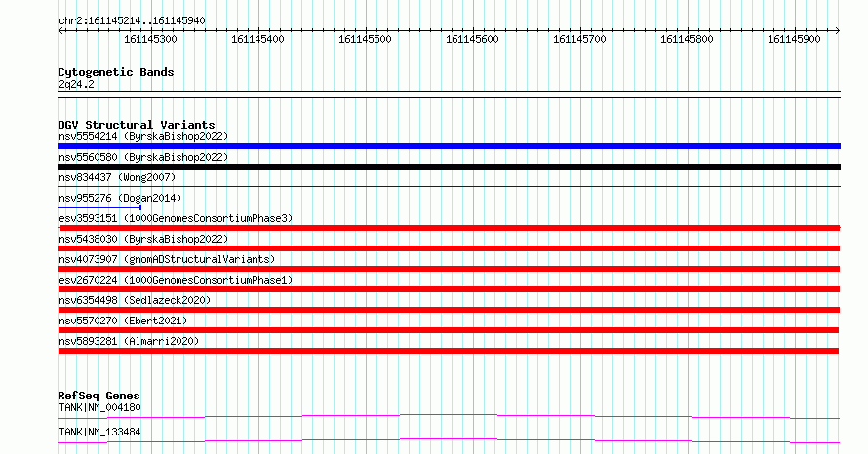Click ruler position 161145900
The width and height of the screenshot is (868, 454).
pyautogui.click(x=794, y=39)
